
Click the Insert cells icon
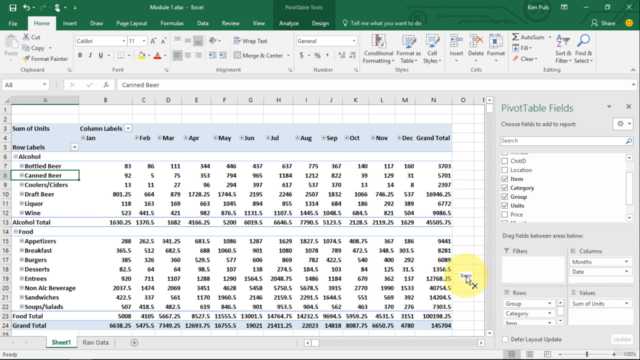pos(456,41)
